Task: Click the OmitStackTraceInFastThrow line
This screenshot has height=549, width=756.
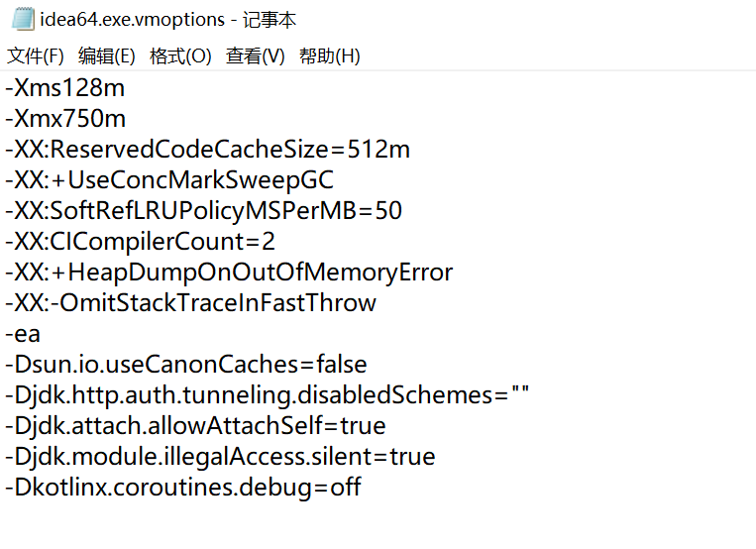Action: (x=191, y=303)
